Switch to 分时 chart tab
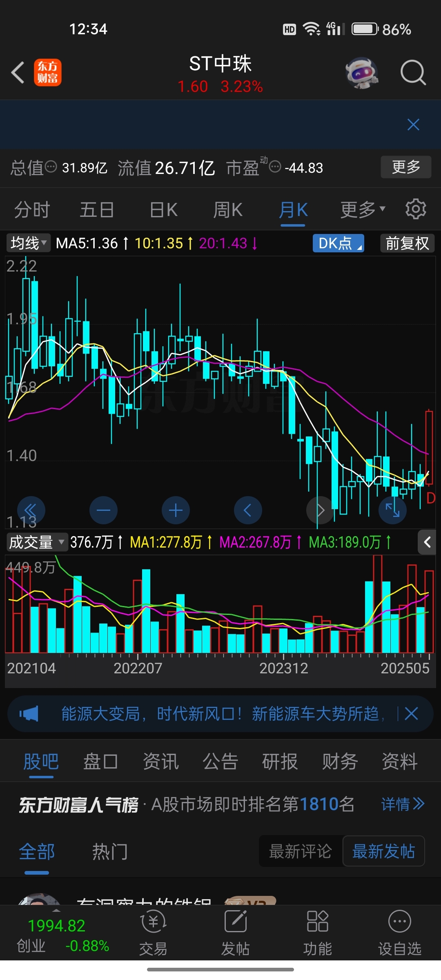 (x=32, y=209)
